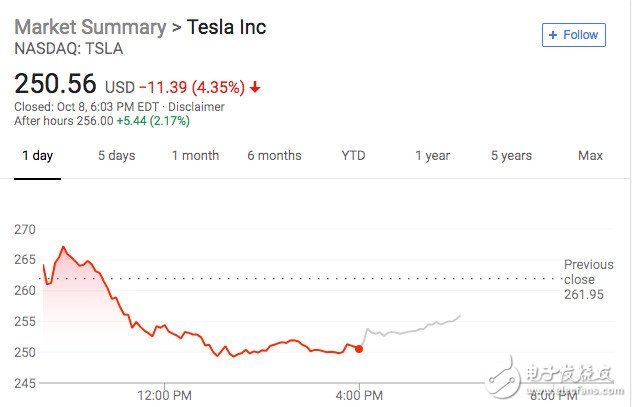This screenshot has height=407, width=632.
Task: Open the 1 month chart view
Action: click(195, 156)
